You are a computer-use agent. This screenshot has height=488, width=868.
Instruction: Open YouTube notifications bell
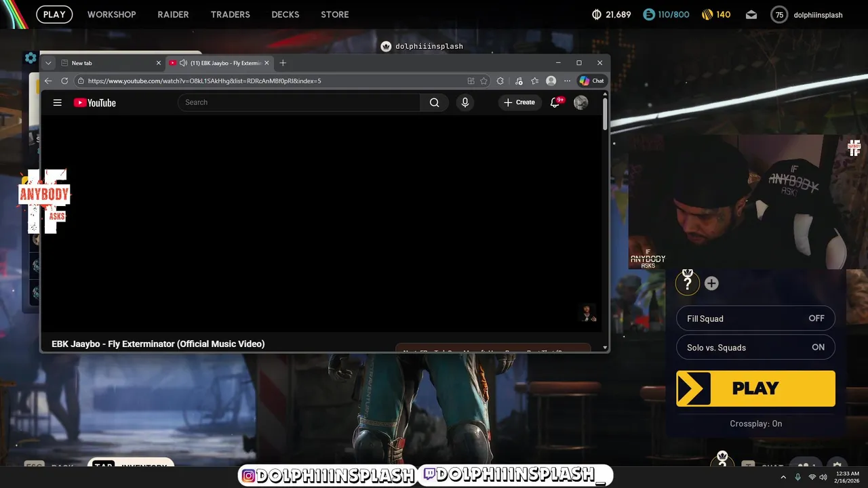point(555,102)
